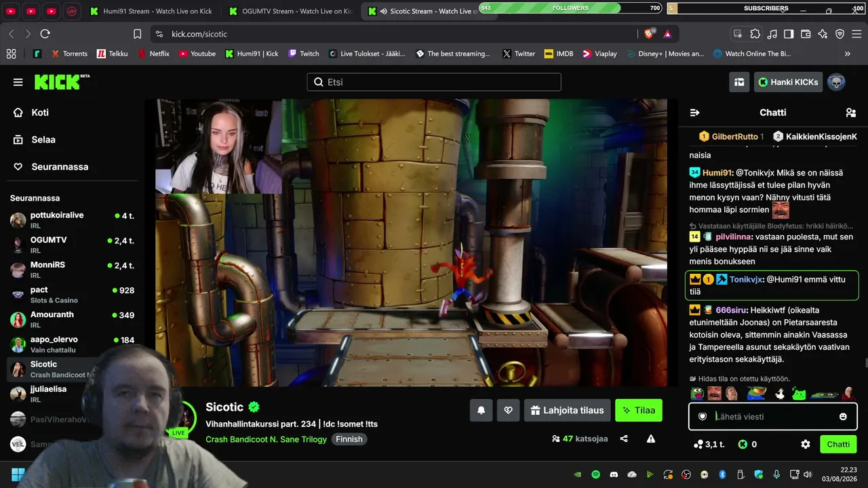Toggle the browser sidebar panel icon
The image size is (868, 488).
point(789,34)
